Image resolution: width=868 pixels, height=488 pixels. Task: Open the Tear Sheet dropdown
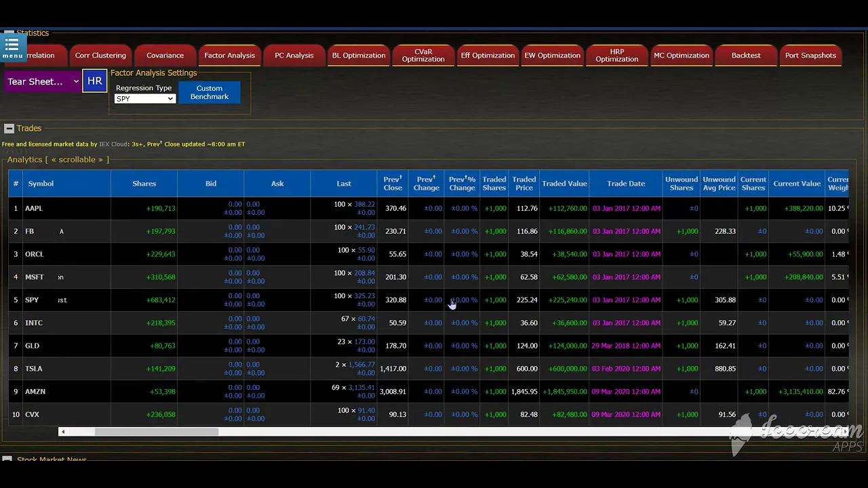43,81
